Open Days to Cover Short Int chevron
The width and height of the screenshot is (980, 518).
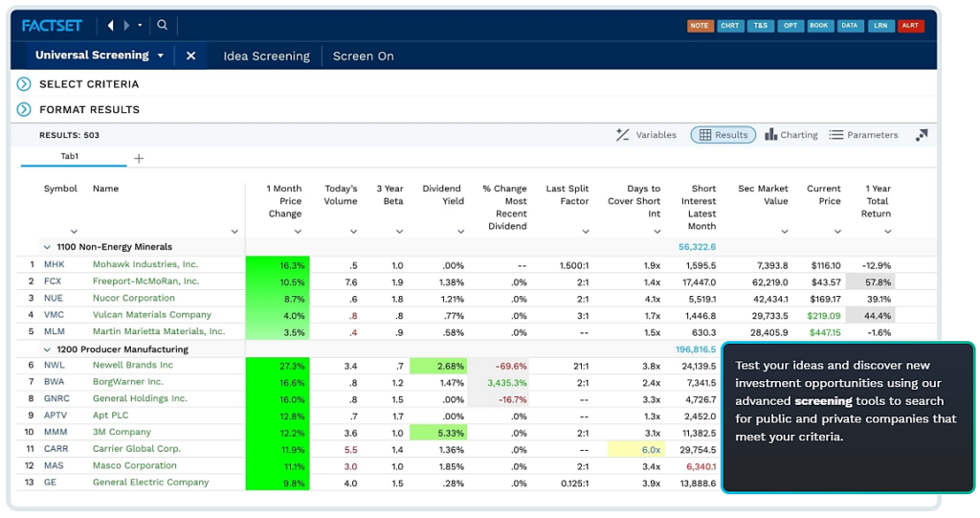[x=657, y=232]
